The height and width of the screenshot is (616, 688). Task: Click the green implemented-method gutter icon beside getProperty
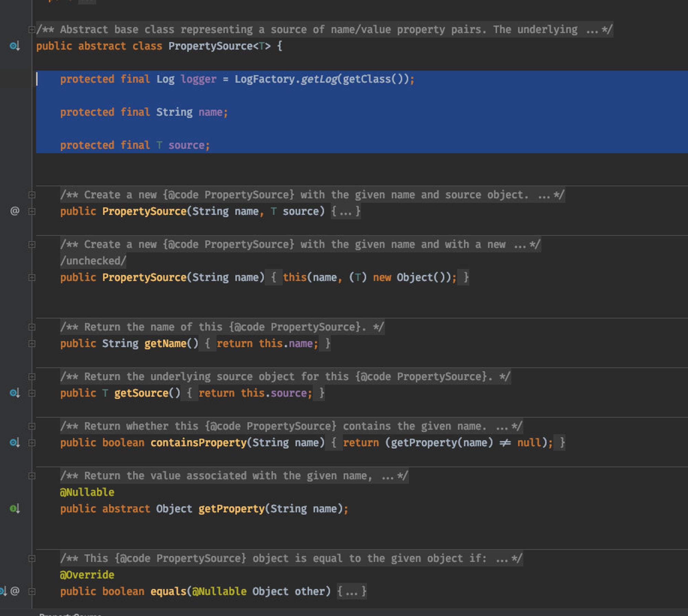(14, 508)
